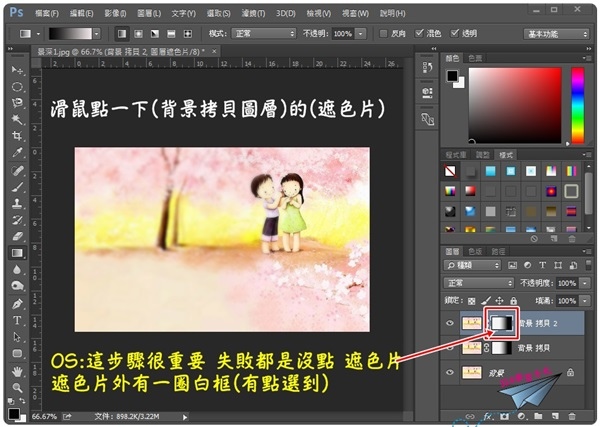The height and width of the screenshot is (427, 600).
Task: Open the gradient picker dropdown arrow
Action: 96,34
